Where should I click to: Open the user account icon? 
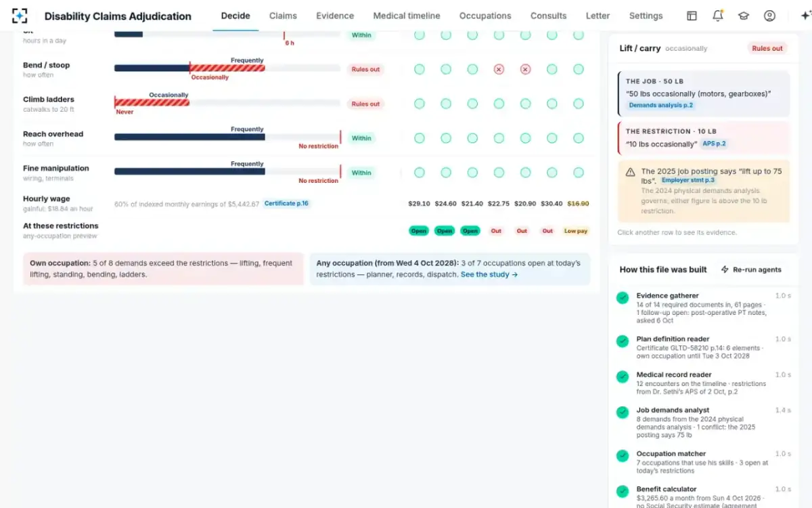tap(769, 16)
